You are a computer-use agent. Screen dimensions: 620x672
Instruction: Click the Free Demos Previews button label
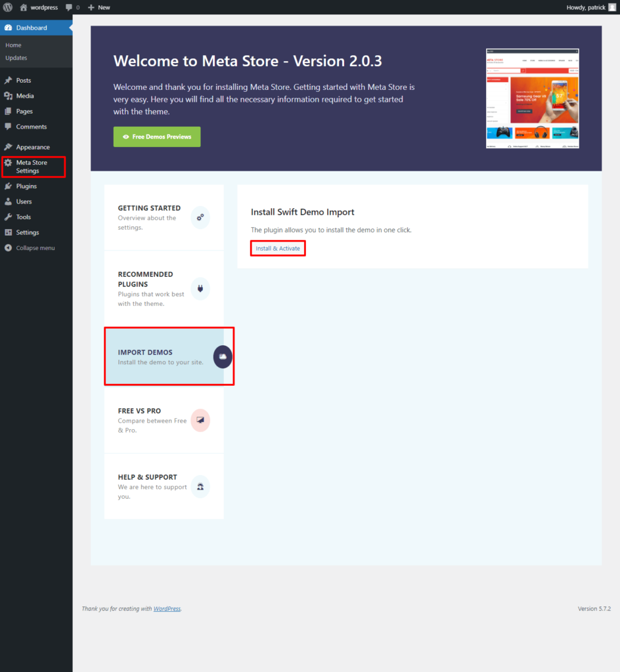click(x=162, y=136)
